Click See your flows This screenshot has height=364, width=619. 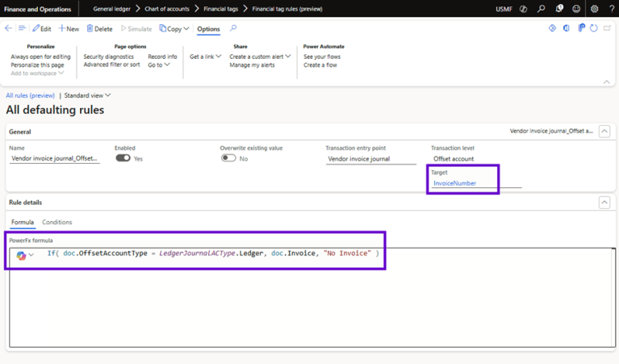322,56
